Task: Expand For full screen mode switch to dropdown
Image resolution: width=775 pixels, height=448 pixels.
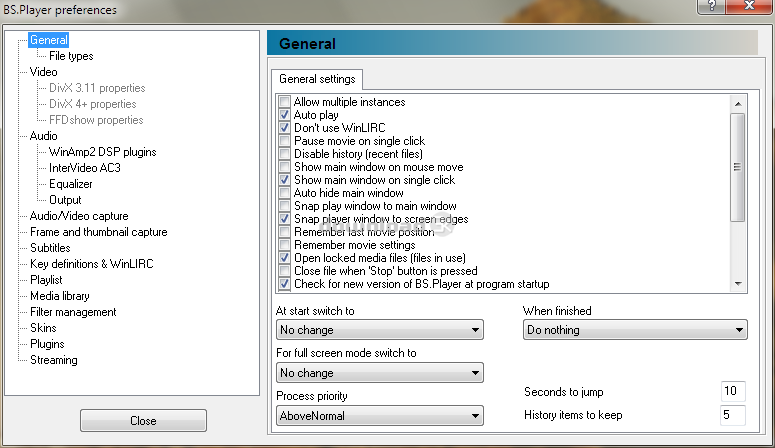Action: pyautogui.click(x=380, y=373)
